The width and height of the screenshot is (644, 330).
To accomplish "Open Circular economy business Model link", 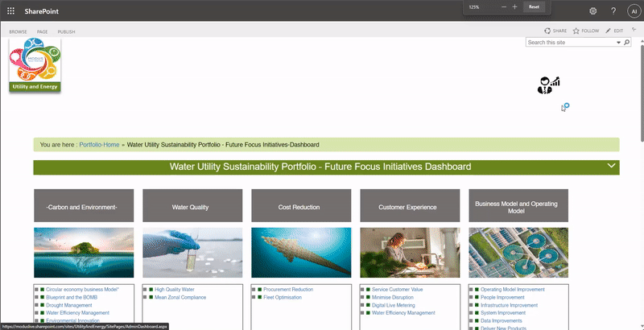I will click(x=82, y=290).
